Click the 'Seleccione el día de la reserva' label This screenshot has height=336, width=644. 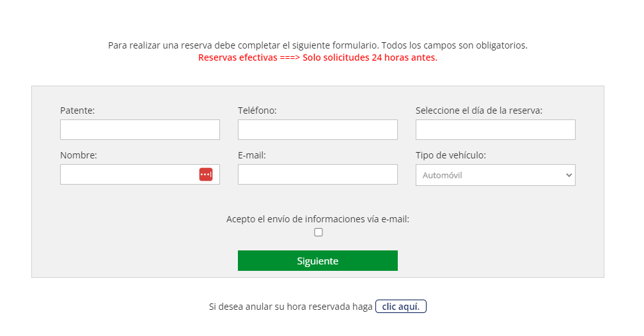[478, 111]
